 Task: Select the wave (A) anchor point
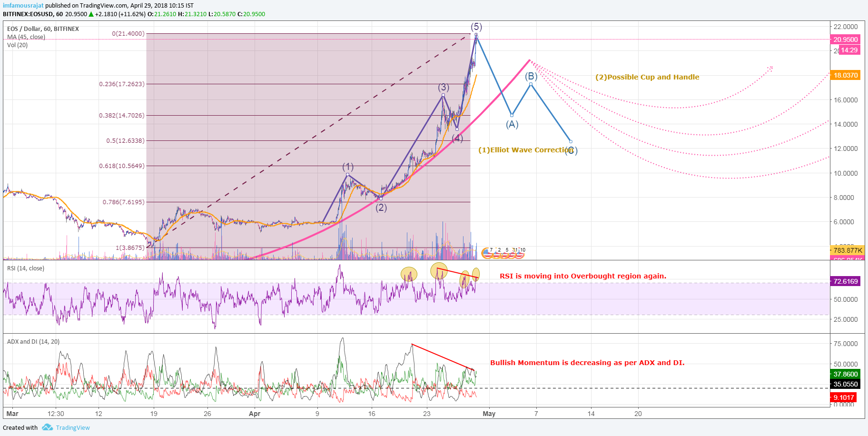pyautogui.click(x=512, y=115)
